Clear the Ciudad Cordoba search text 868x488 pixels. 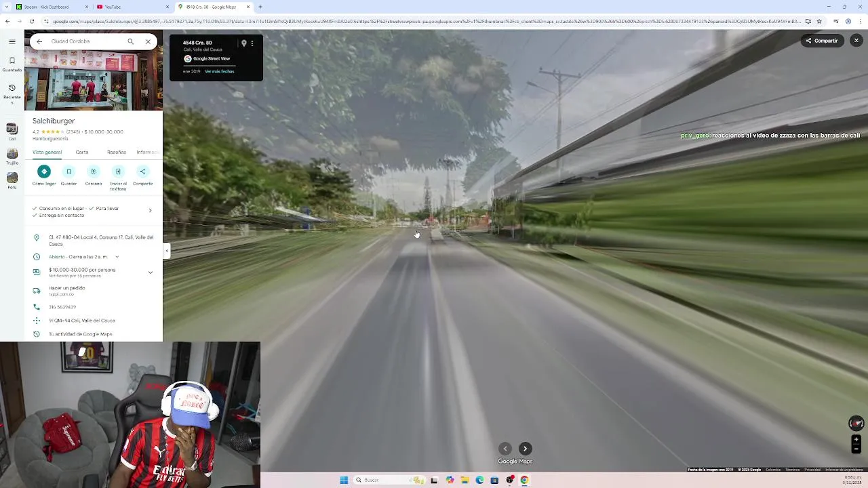point(148,41)
